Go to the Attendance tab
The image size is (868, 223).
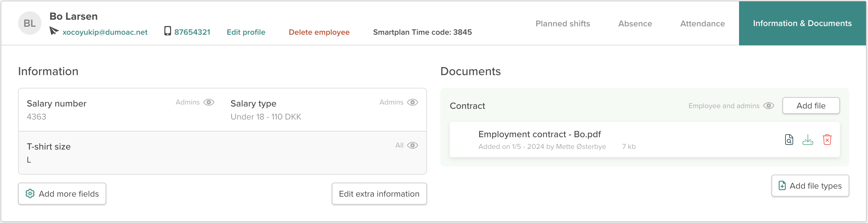click(x=702, y=24)
